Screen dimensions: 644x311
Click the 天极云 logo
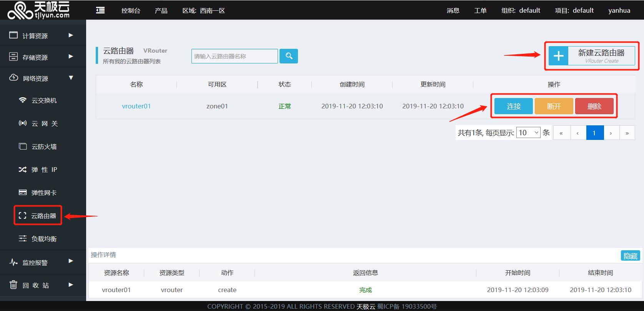[x=39, y=10]
